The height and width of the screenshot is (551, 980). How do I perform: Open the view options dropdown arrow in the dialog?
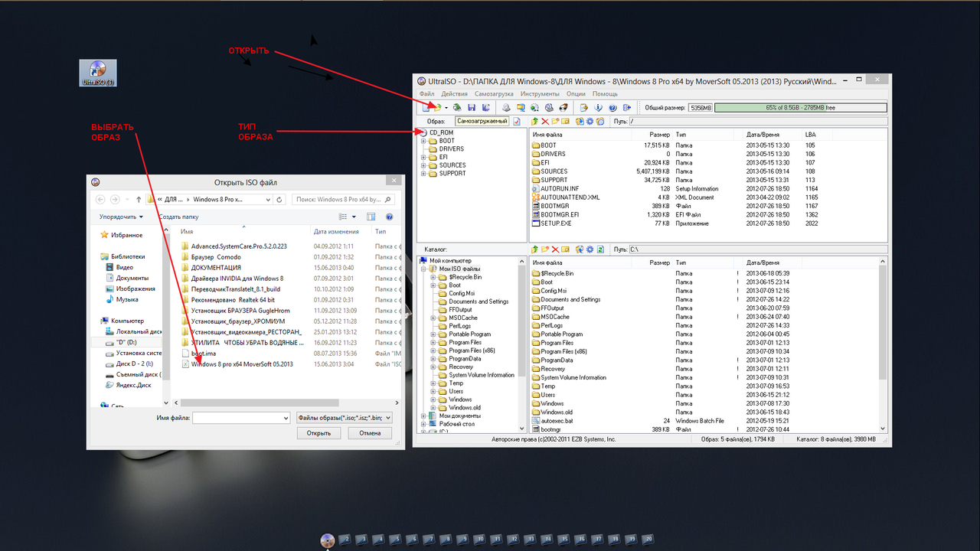pyautogui.click(x=354, y=217)
